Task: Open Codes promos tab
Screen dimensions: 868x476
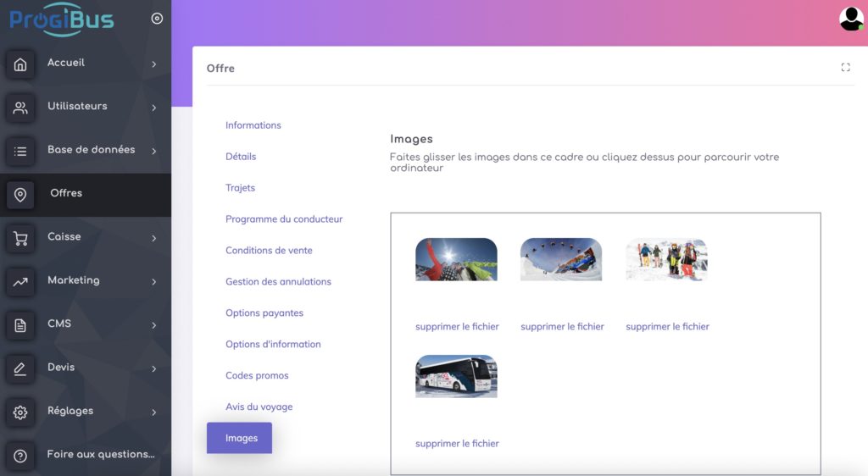Action: (x=257, y=375)
